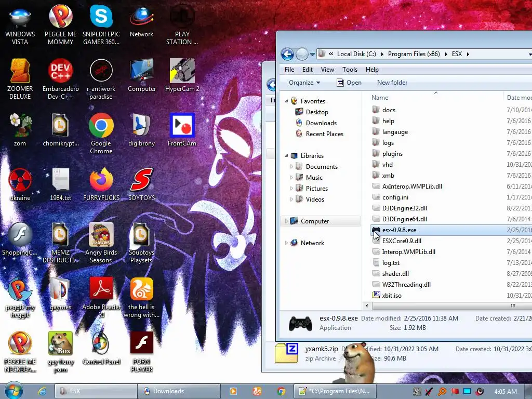
Task: Open the File menu
Action: point(289,70)
